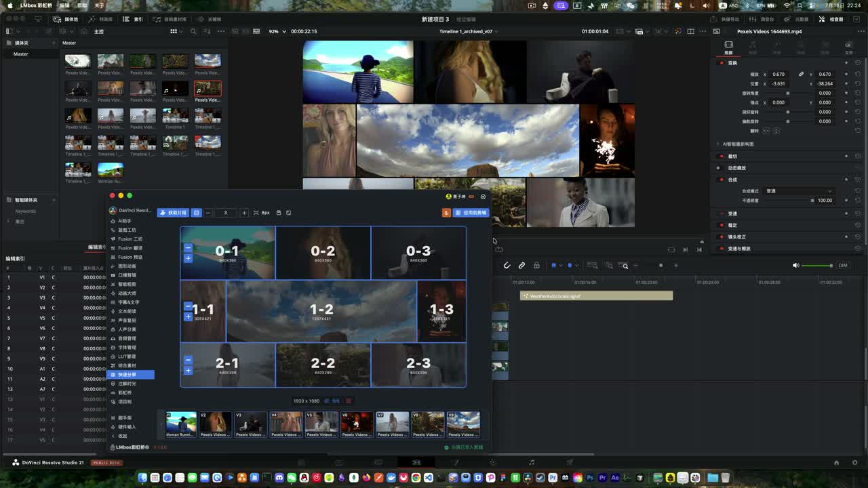Click the 快捷导出 quick export button

click(725, 19)
